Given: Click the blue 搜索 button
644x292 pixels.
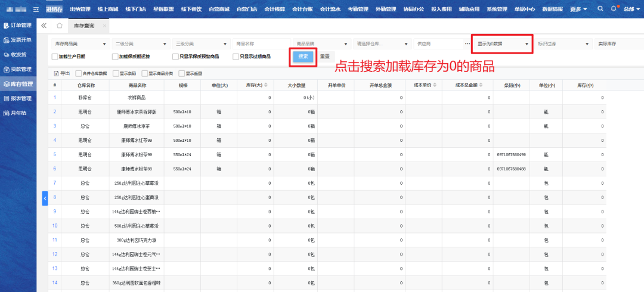Looking at the screenshot, I should (303, 57).
